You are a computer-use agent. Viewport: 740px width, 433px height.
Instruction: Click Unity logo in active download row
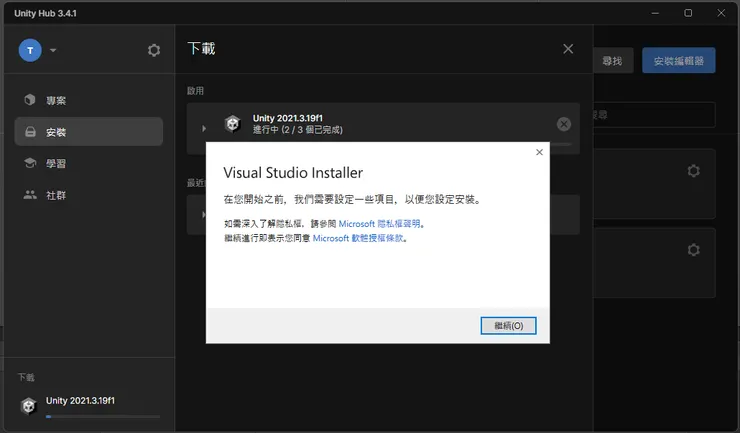[232, 124]
